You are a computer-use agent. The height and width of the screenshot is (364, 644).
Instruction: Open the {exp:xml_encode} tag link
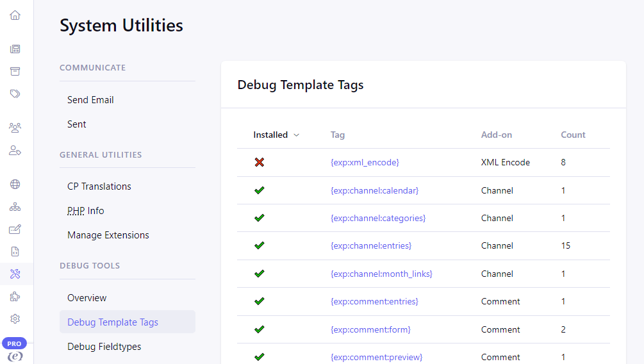pos(365,163)
